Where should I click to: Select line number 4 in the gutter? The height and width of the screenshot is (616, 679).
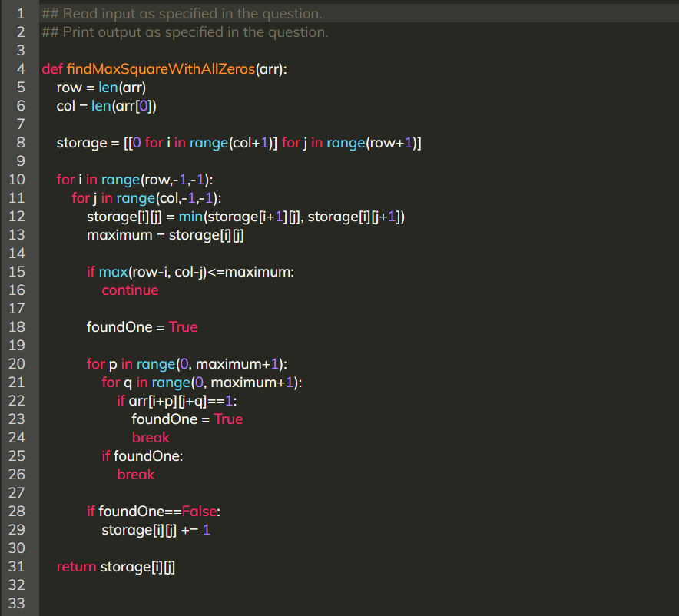click(19, 68)
